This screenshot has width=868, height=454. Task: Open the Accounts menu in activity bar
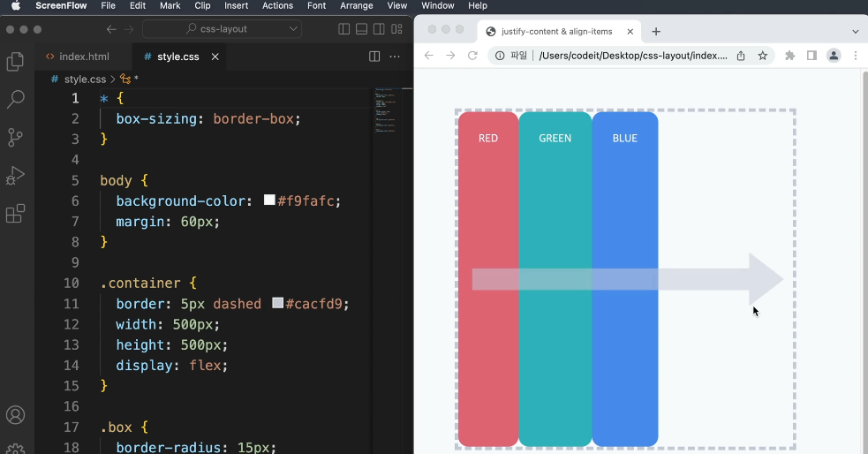click(16, 414)
